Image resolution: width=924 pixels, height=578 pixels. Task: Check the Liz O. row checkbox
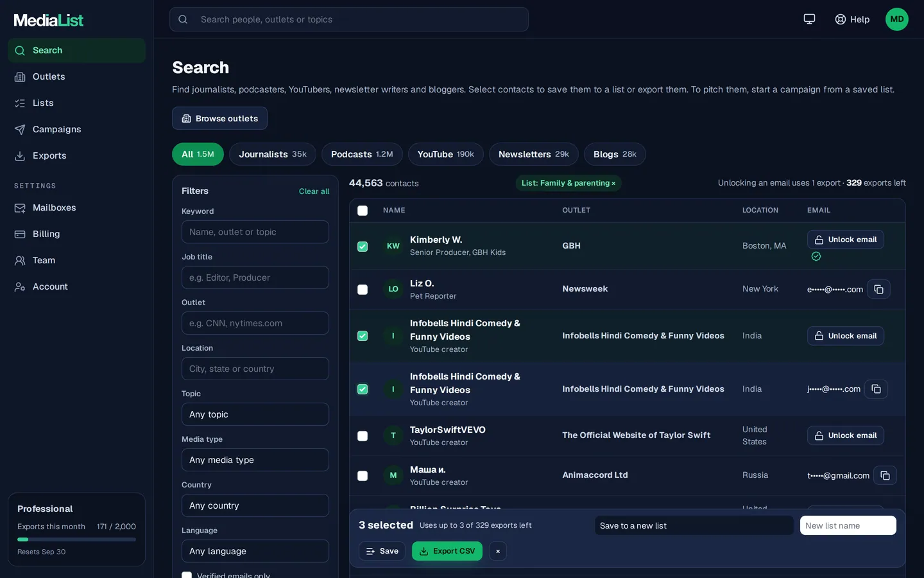(x=363, y=290)
